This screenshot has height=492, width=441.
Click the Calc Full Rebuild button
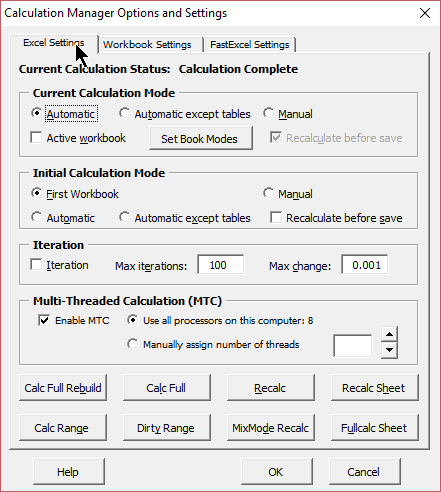pos(63,388)
